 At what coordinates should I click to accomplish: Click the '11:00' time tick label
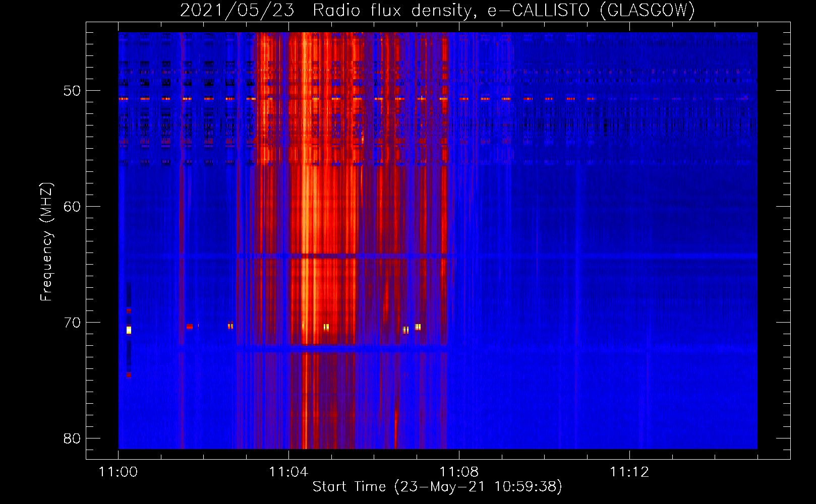118,472
